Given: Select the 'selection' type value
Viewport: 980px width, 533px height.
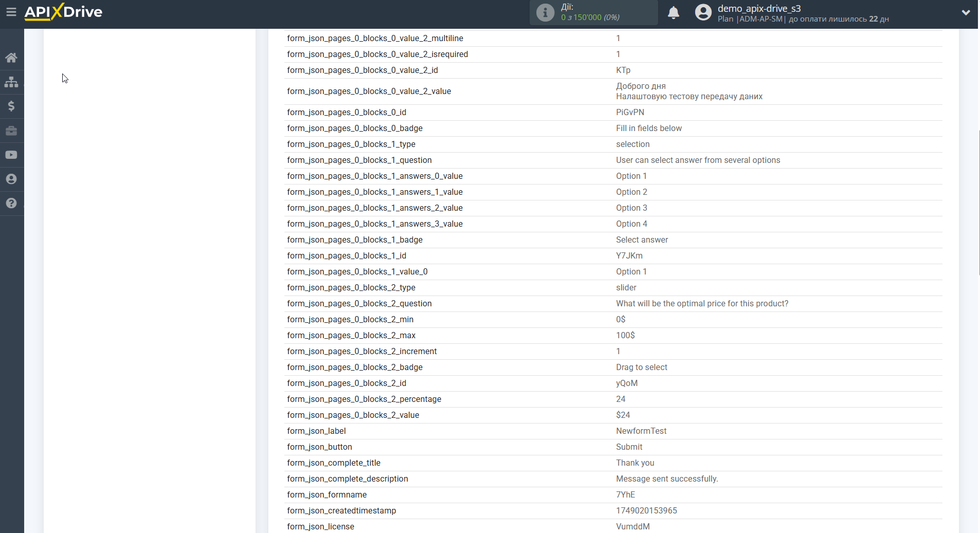Looking at the screenshot, I should pyautogui.click(x=633, y=144).
